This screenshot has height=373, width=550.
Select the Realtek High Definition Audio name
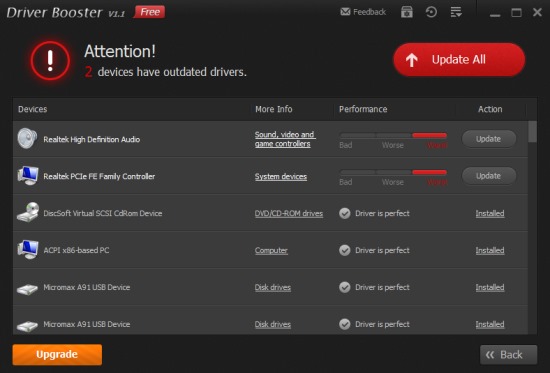[92, 140]
